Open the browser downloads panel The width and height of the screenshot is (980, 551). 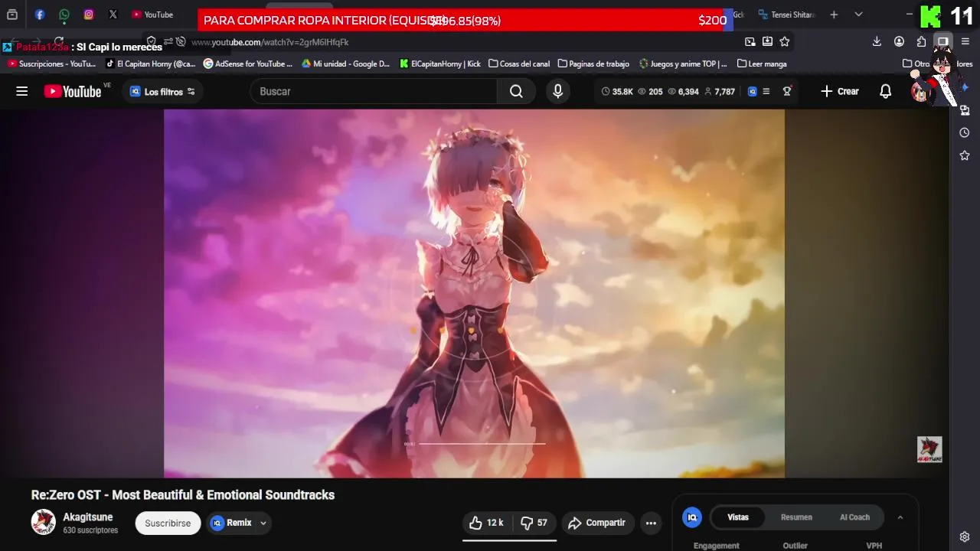tap(877, 42)
